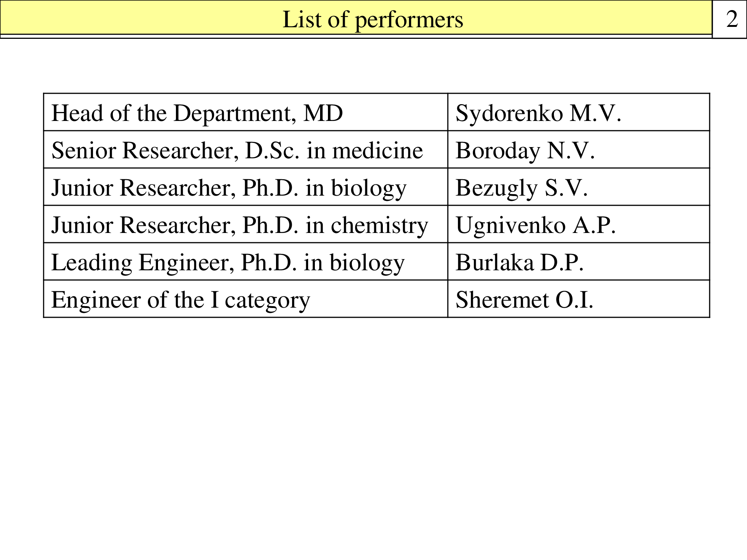This screenshot has width=747, height=560.
Task: Select 'Head of the Department, MD' cell
Action: (x=246, y=112)
